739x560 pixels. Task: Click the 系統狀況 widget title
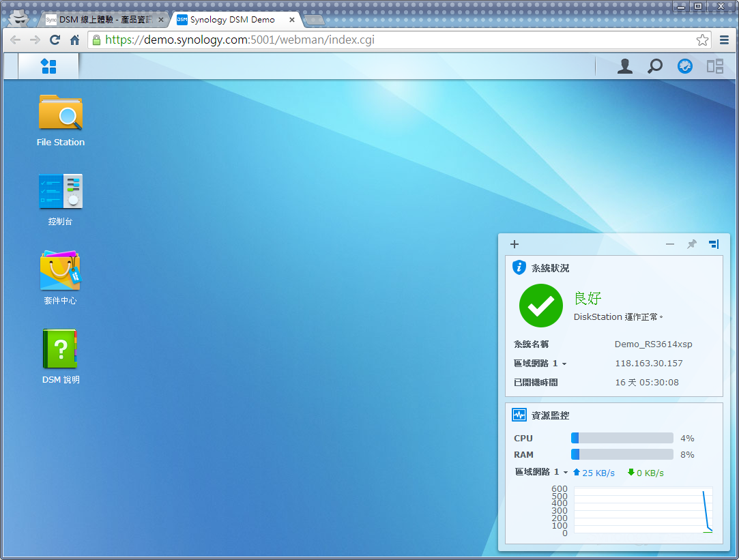coord(550,268)
